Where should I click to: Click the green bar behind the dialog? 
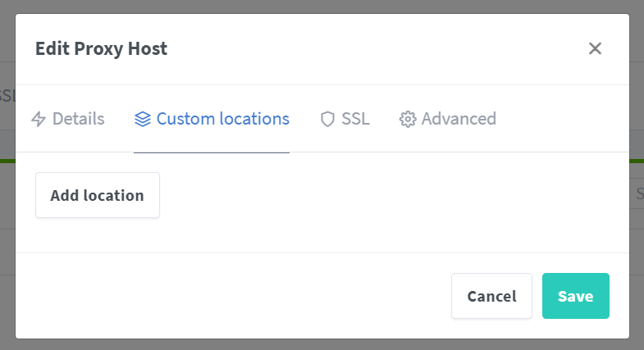click(637, 160)
